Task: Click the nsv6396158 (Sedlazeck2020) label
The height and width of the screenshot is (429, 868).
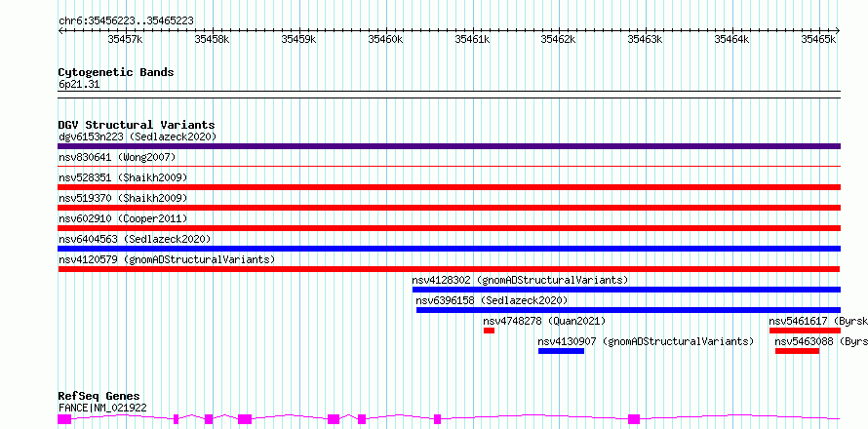Action: (493, 300)
